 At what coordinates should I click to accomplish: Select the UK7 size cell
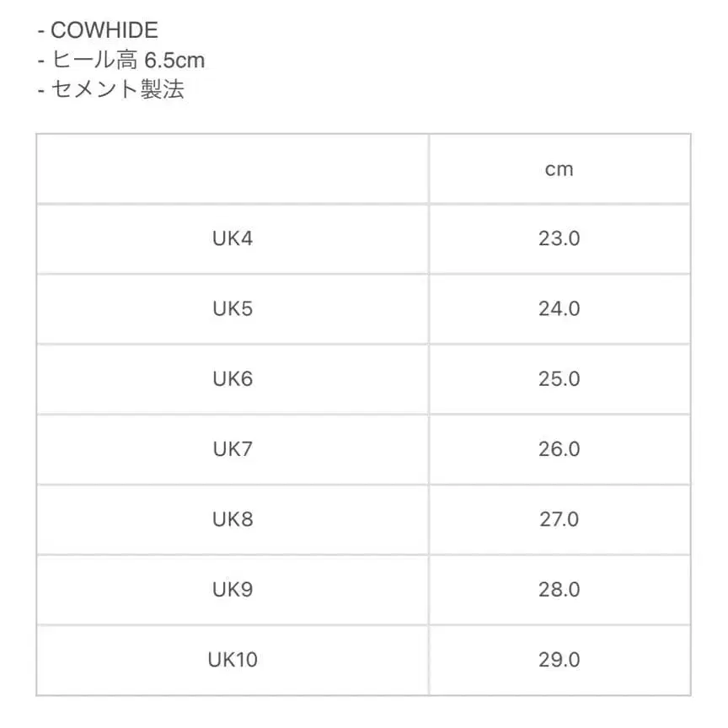[233, 449]
